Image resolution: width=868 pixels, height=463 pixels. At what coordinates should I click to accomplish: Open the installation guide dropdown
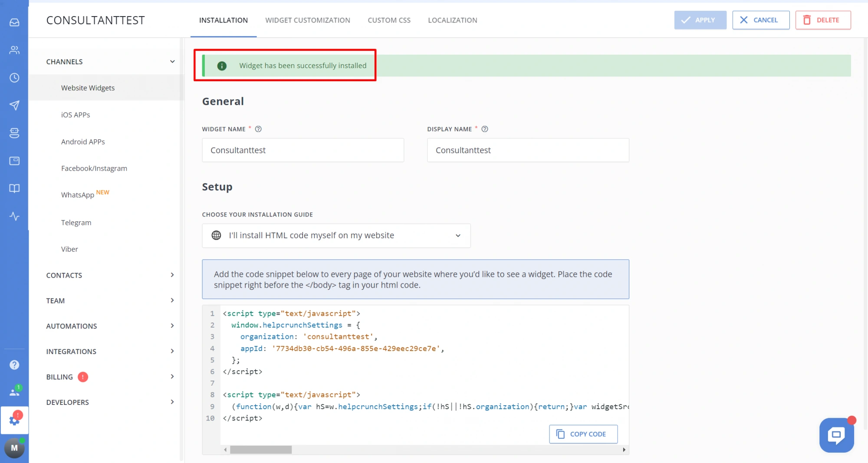[336, 236]
